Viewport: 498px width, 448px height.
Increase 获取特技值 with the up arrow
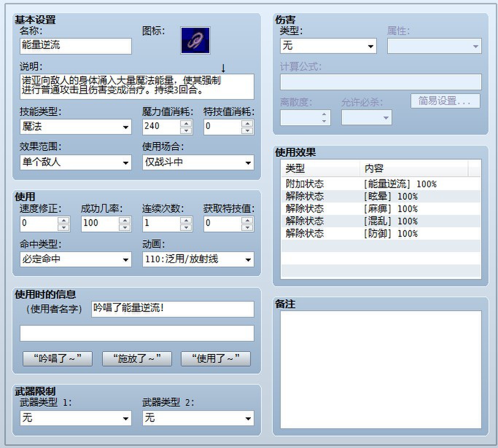click(x=247, y=220)
